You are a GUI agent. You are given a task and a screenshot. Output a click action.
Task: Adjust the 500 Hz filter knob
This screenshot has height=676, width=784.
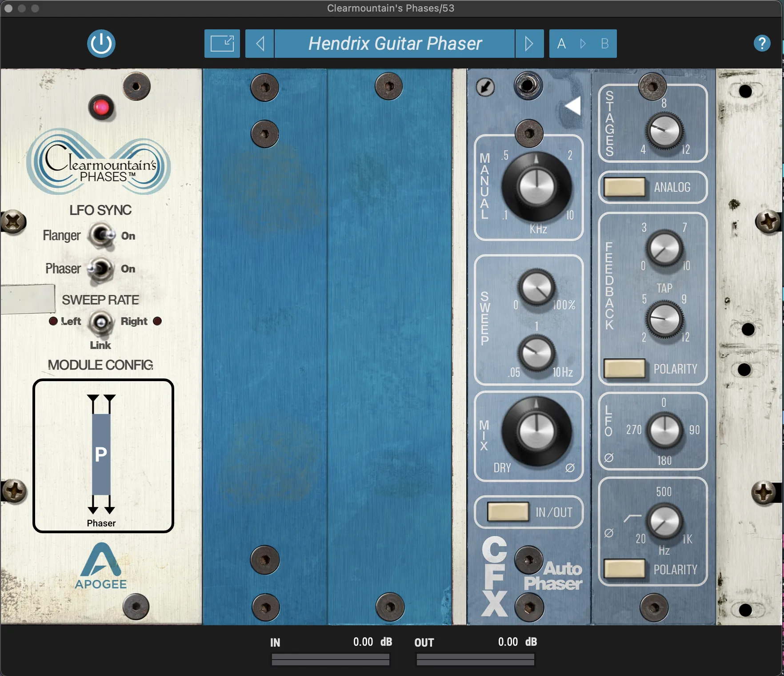point(664,521)
